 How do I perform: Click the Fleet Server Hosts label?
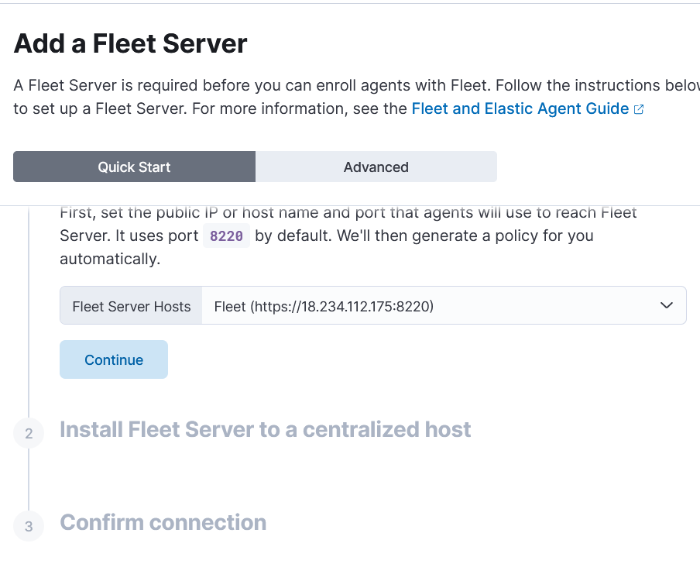point(132,307)
